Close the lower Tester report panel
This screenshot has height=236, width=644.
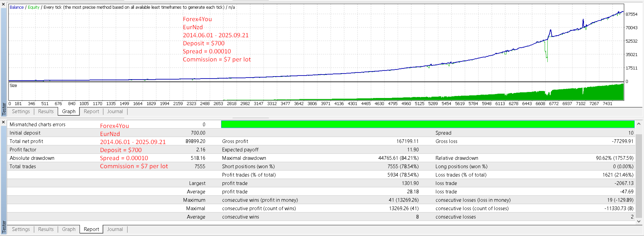pyautogui.click(x=3, y=122)
